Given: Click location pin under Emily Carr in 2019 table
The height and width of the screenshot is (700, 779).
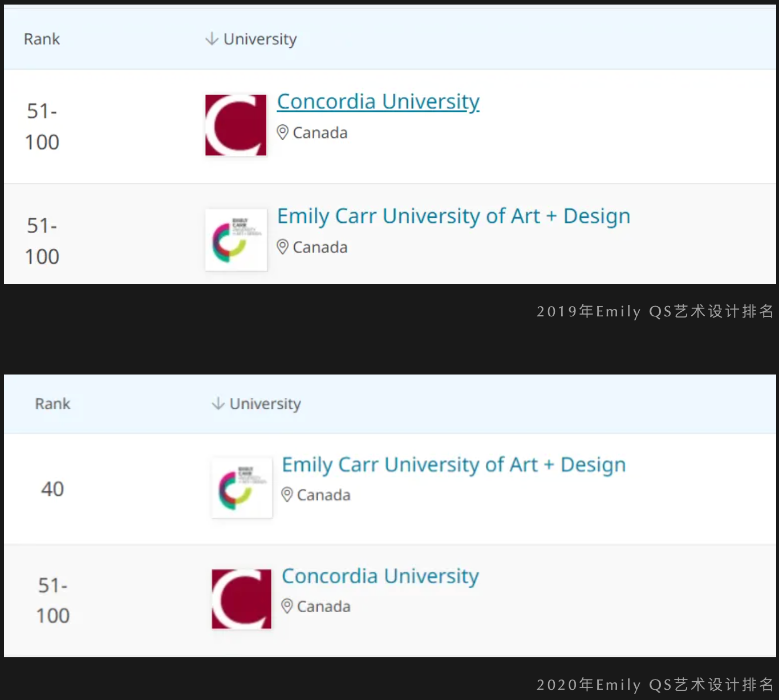Looking at the screenshot, I should (x=282, y=247).
